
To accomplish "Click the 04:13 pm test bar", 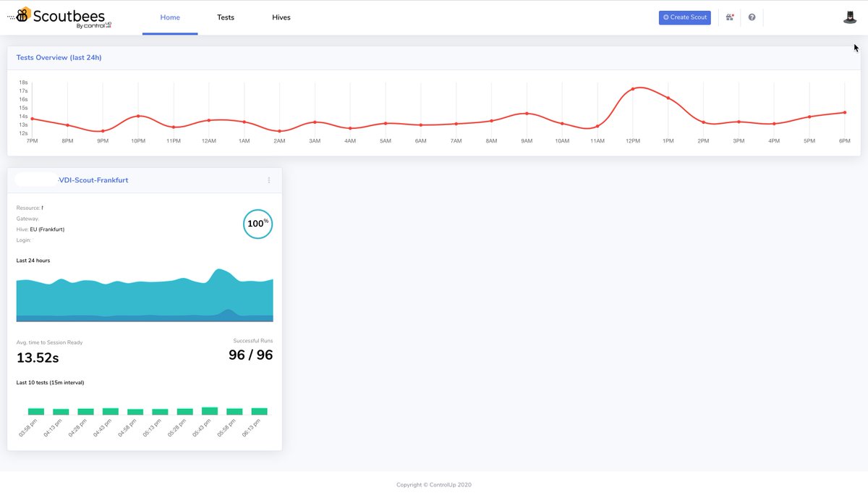I will pos(61,412).
